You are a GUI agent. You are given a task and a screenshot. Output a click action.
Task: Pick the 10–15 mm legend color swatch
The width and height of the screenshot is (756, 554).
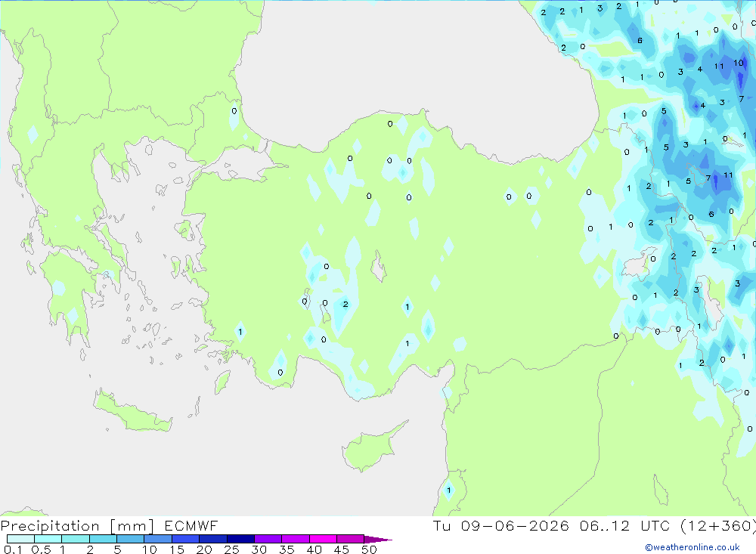click(158, 539)
